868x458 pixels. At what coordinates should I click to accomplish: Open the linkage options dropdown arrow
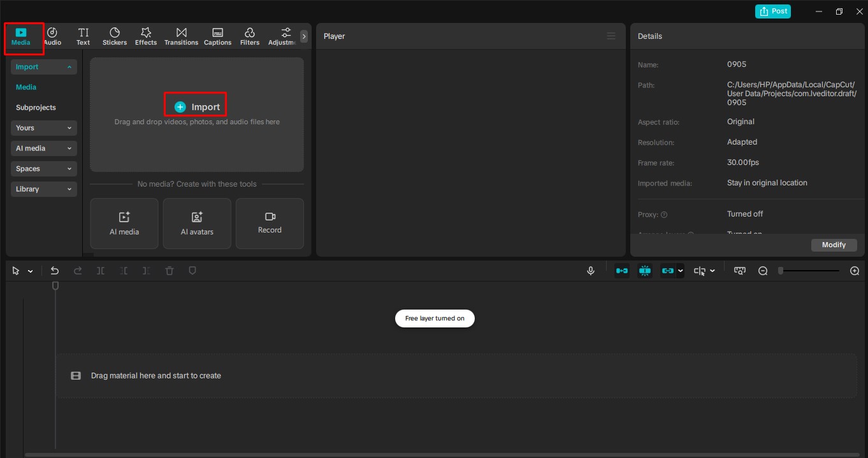click(x=681, y=271)
